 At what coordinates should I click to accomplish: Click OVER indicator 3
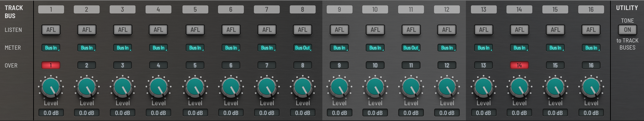point(123,65)
